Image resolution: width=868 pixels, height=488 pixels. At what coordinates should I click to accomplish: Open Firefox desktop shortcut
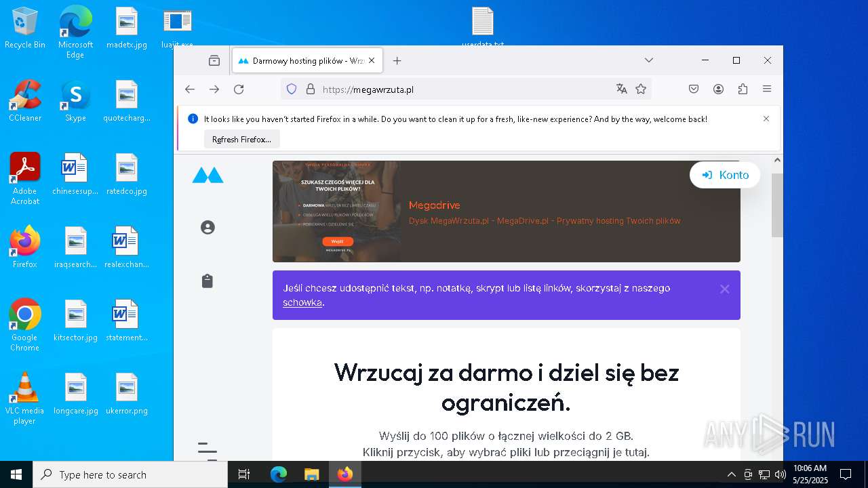(x=25, y=247)
